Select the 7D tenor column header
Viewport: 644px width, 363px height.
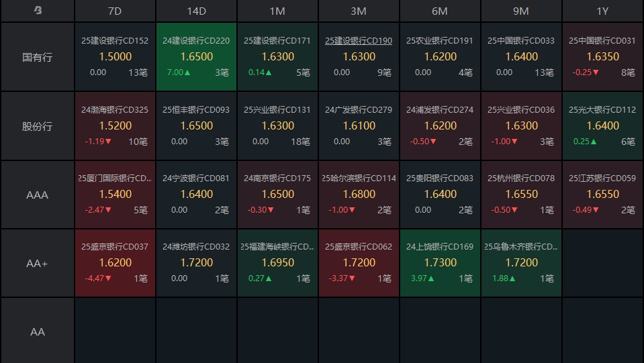[x=115, y=11]
